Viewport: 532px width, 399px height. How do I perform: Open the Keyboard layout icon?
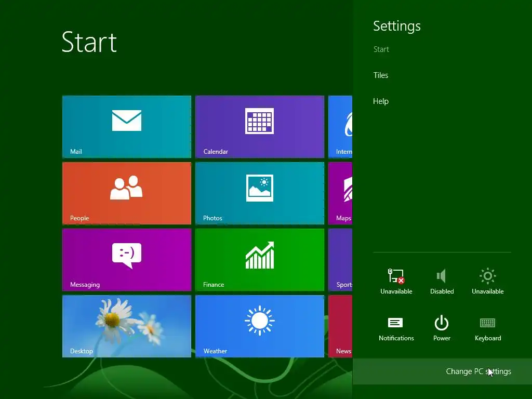(487, 328)
